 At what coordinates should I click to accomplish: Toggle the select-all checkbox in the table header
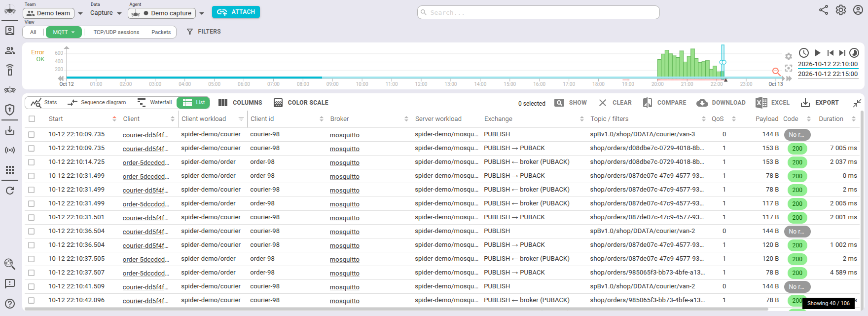[x=32, y=119]
